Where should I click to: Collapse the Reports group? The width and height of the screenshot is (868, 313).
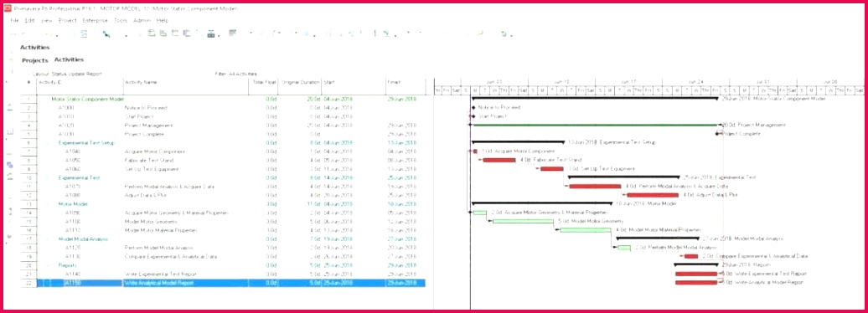(48, 265)
